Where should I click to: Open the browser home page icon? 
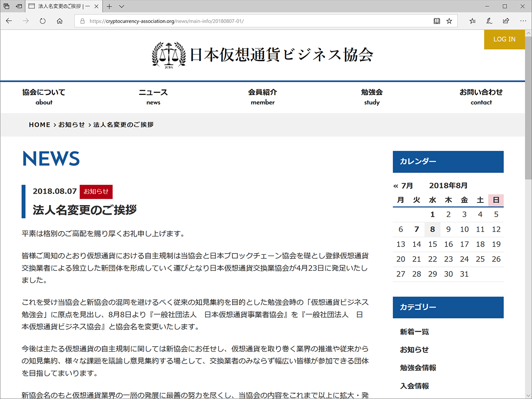tap(59, 21)
